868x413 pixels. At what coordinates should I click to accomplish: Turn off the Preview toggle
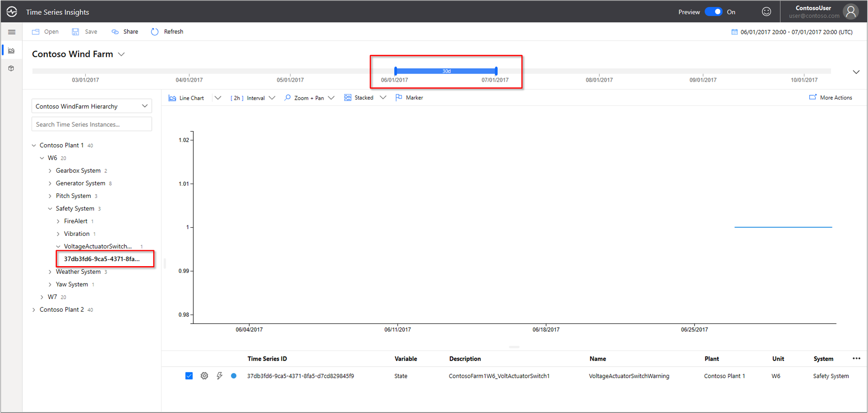coord(713,11)
